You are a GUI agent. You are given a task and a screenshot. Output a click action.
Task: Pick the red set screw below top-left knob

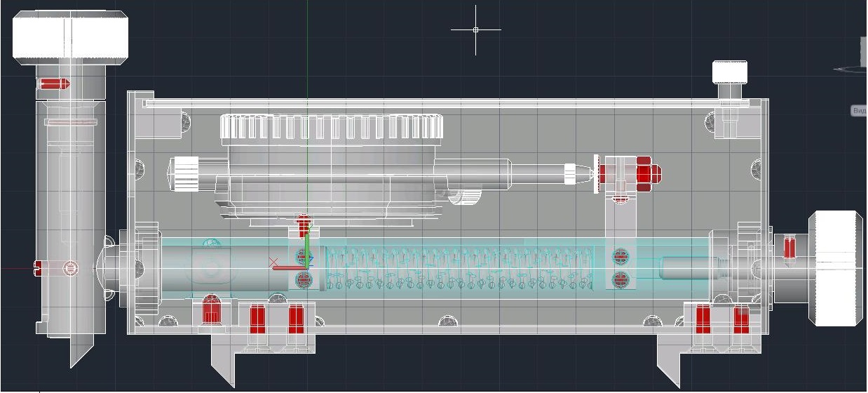tap(54, 84)
